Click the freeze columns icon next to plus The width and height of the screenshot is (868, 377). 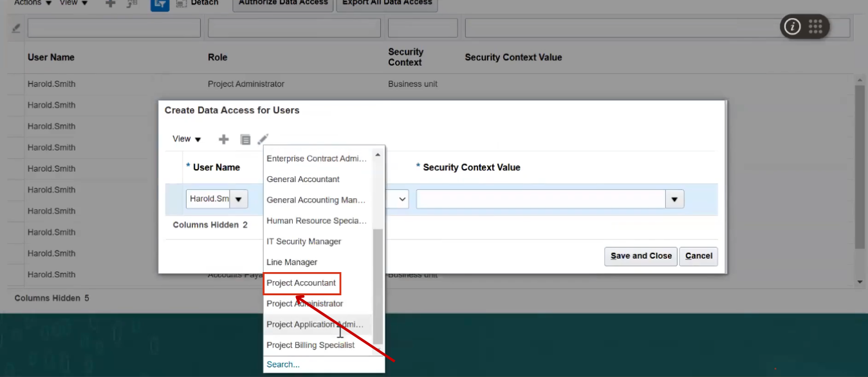click(x=130, y=5)
